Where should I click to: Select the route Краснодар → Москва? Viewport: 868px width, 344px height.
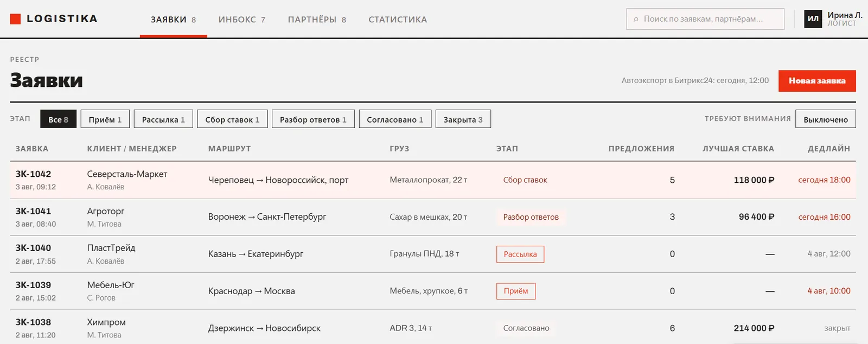[252, 291]
